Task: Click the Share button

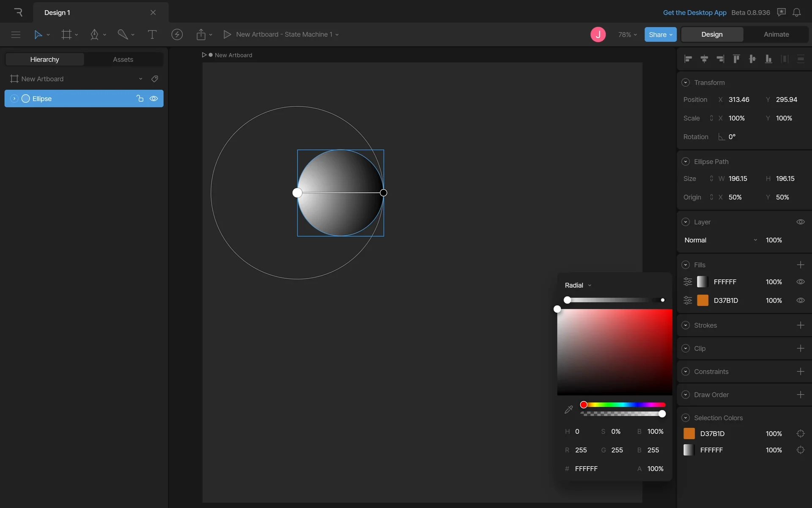Action: click(x=660, y=34)
